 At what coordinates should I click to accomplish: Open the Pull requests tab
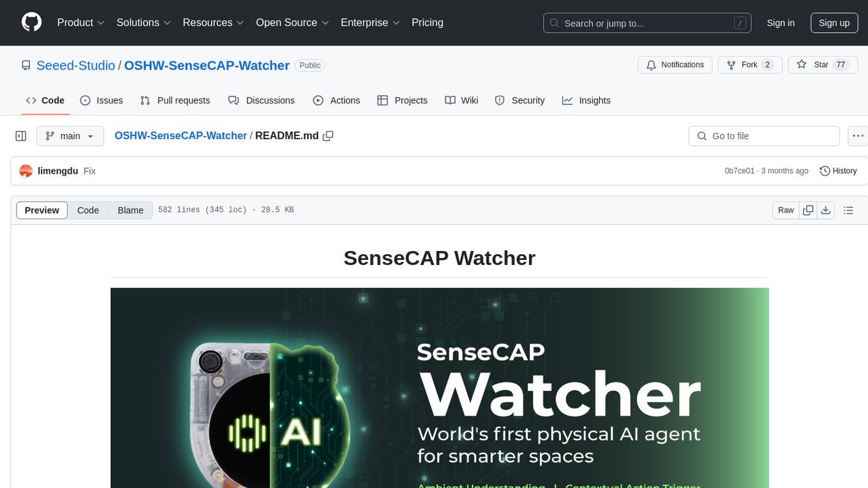(175, 100)
